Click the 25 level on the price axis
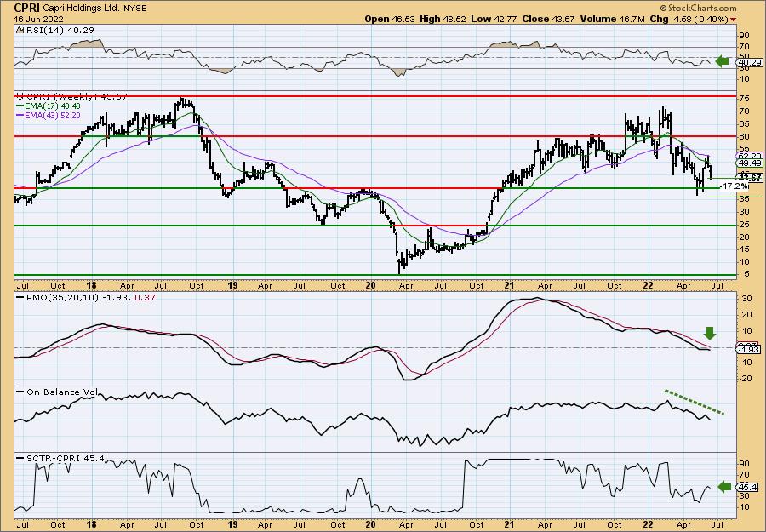Screen dimensions: 766x532 (745, 225)
